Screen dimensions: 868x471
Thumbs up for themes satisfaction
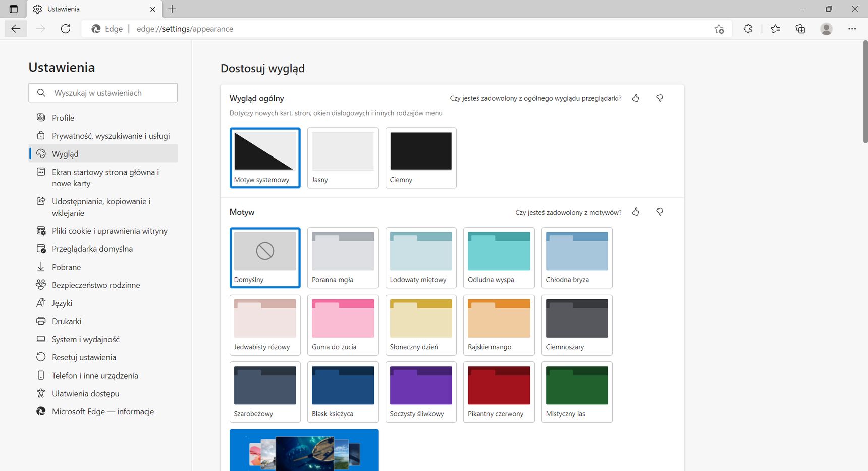click(636, 212)
